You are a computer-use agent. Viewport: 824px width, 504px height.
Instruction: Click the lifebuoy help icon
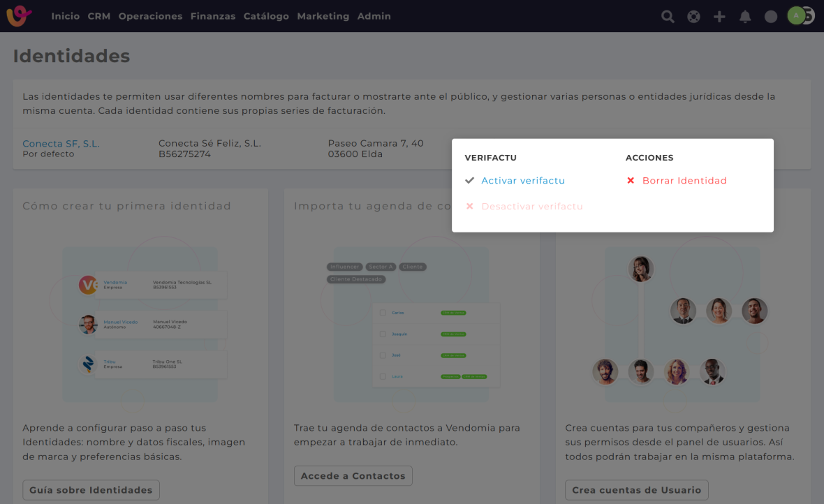(x=693, y=17)
